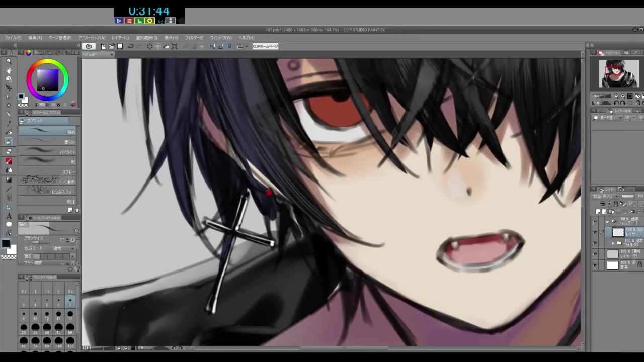Hide フォルダー1 folder layer
Image resolution: width=644 pixels, height=362 pixels.
tap(595, 221)
